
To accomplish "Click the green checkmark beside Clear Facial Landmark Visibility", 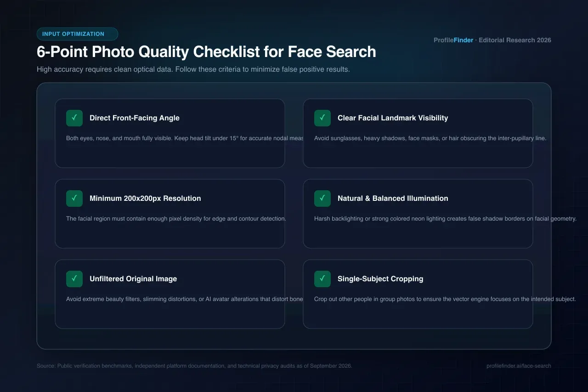I will (322, 118).
